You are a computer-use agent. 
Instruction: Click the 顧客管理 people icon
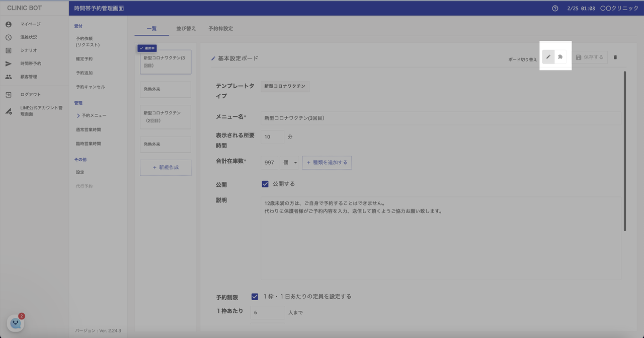click(x=9, y=77)
